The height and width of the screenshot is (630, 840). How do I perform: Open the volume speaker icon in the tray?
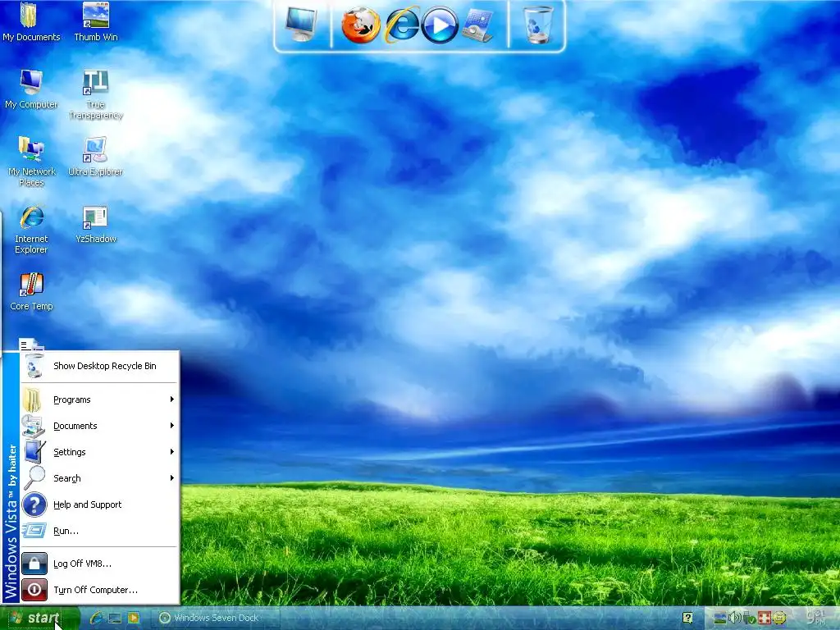point(735,619)
